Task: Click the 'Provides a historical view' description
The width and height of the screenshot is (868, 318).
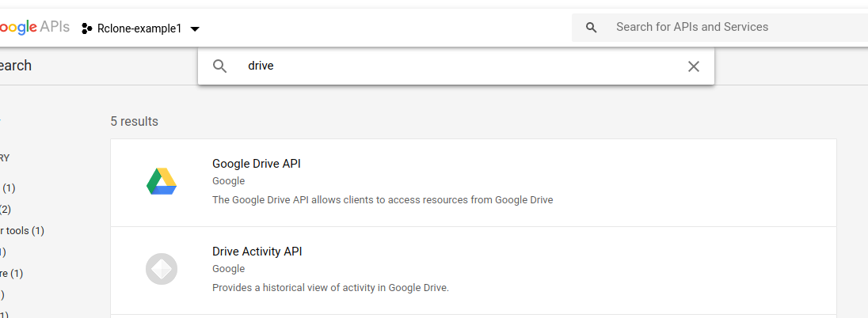Action: (x=330, y=288)
